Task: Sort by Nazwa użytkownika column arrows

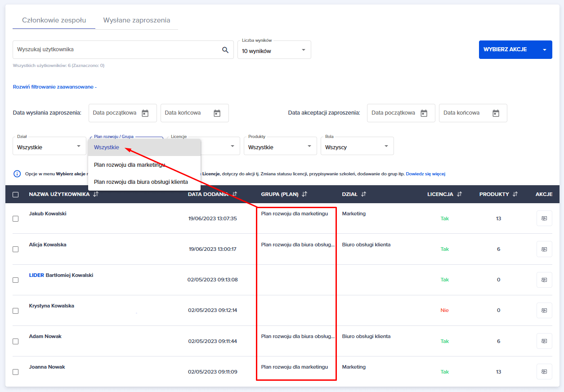Action: pyautogui.click(x=96, y=194)
